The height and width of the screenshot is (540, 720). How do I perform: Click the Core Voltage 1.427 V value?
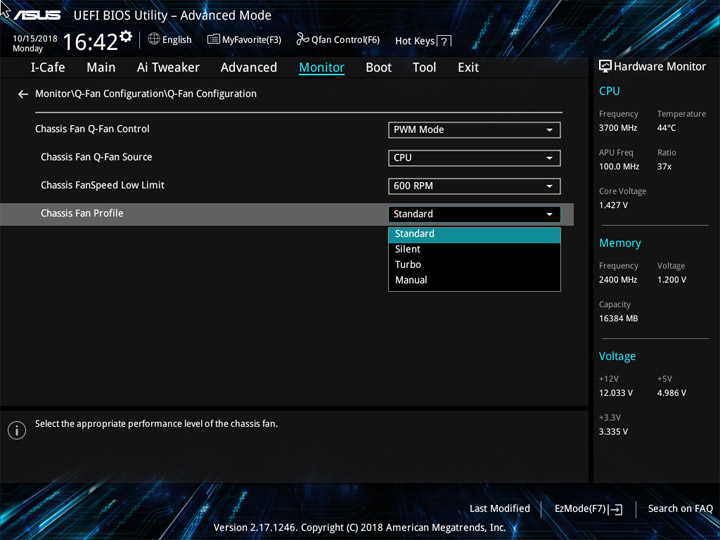613,205
